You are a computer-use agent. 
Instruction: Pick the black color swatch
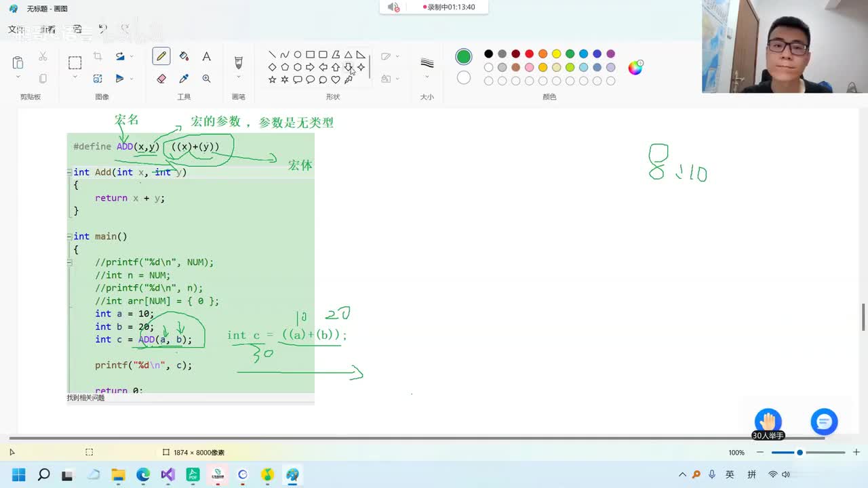[x=488, y=54]
